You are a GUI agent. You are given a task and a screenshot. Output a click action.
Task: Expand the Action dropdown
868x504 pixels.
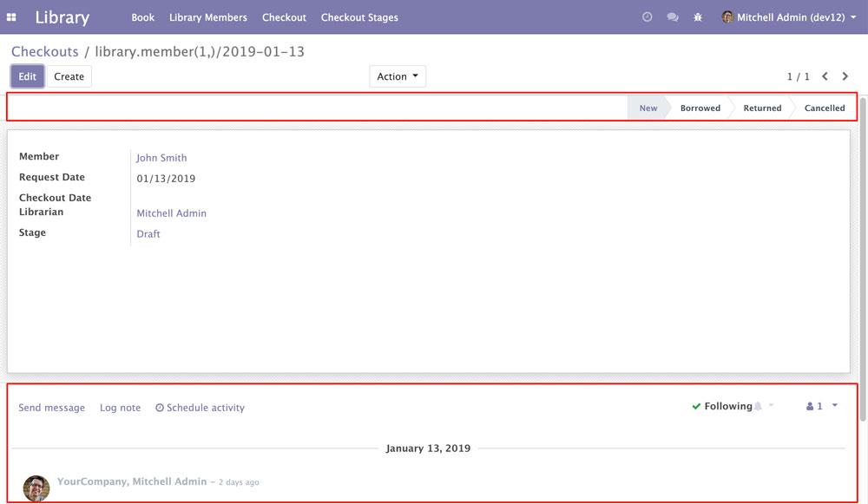(398, 76)
